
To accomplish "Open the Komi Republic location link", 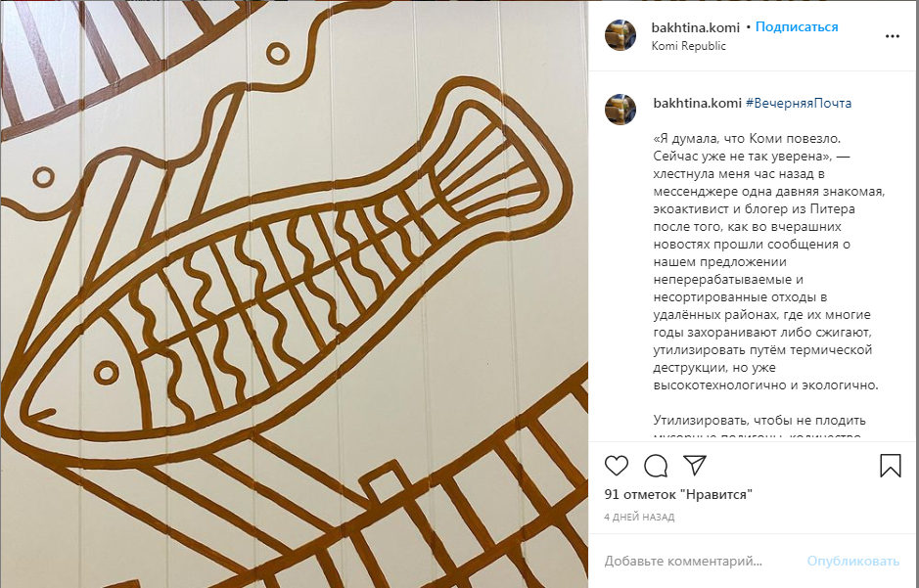I will pos(688,46).
